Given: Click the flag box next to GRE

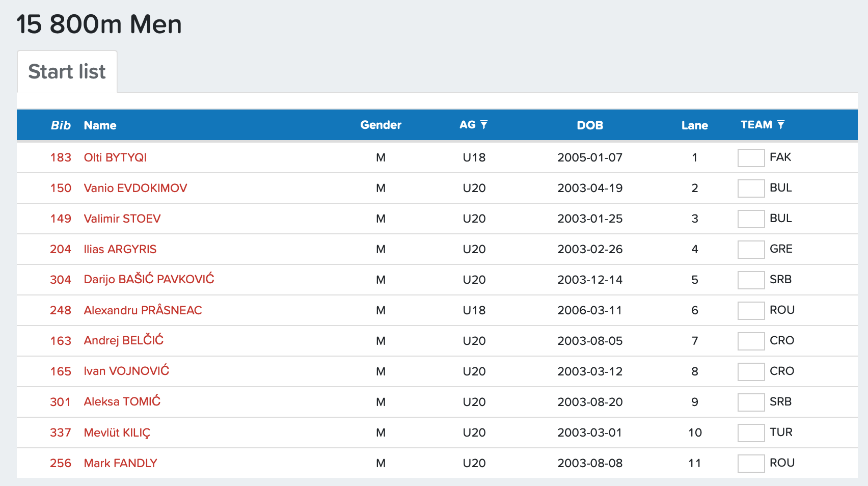Looking at the screenshot, I should [751, 250].
